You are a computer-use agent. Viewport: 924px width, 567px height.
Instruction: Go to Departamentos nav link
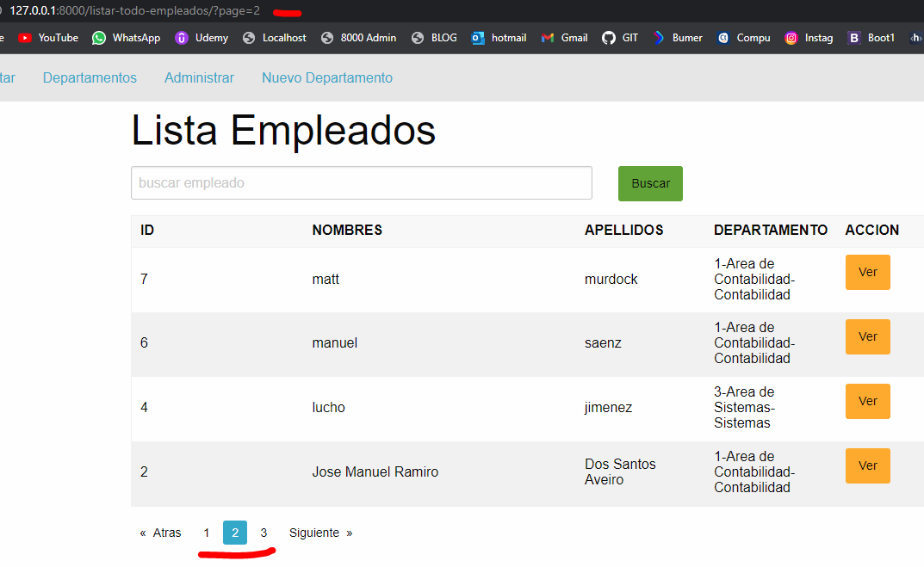[x=90, y=78]
